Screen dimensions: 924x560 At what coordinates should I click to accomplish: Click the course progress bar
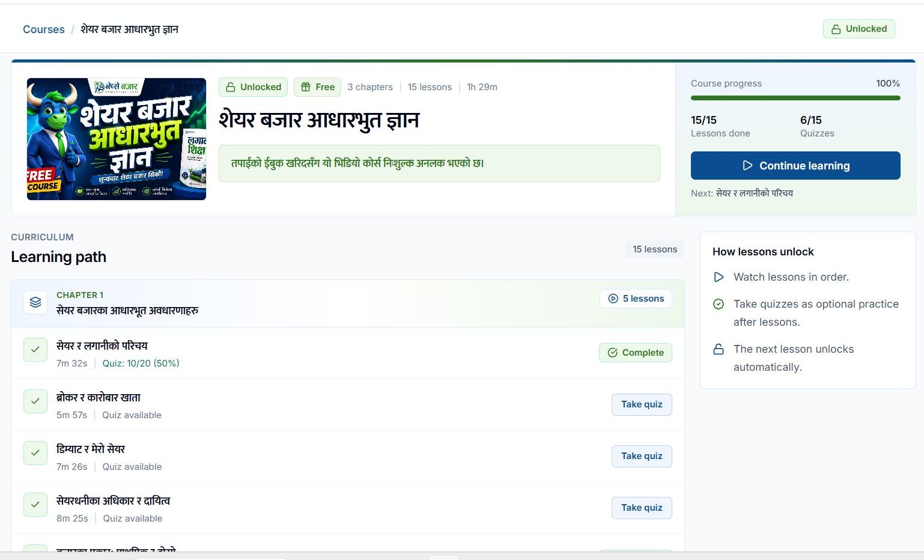(795, 98)
